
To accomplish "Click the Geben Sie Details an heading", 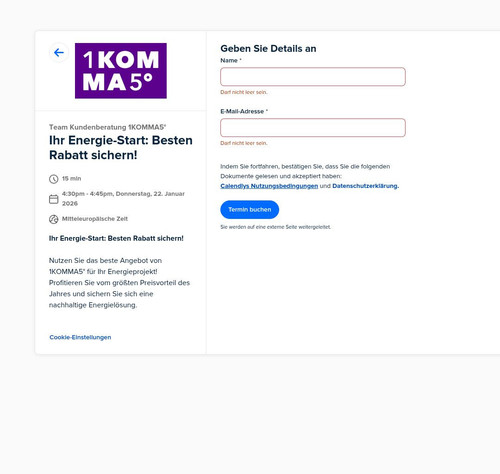I will click(x=268, y=49).
